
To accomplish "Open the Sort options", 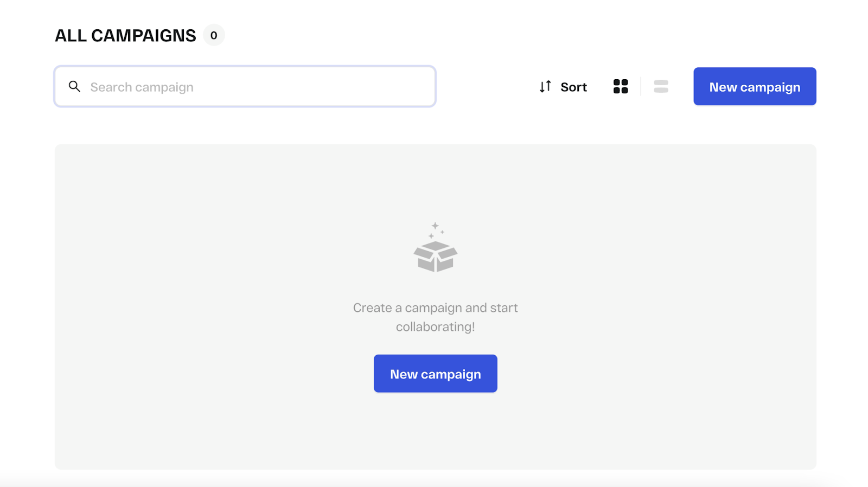I will pyautogui.click(x=563, y=87).
